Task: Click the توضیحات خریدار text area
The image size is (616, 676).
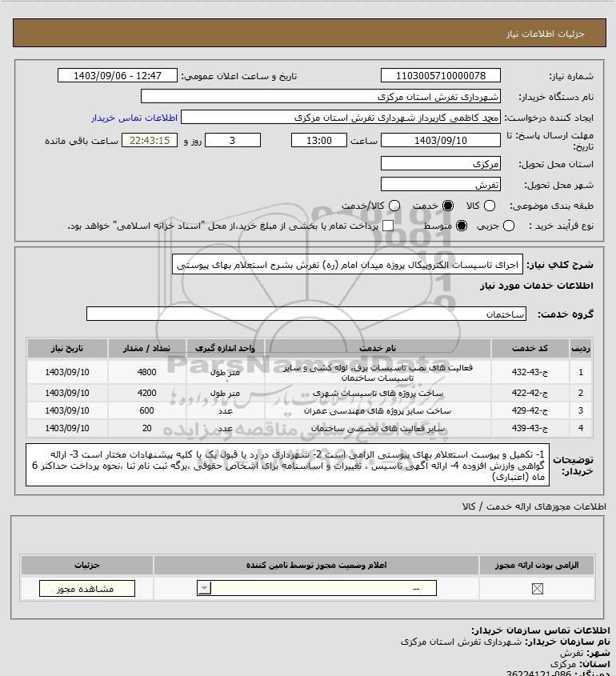Action: point(287,465)
